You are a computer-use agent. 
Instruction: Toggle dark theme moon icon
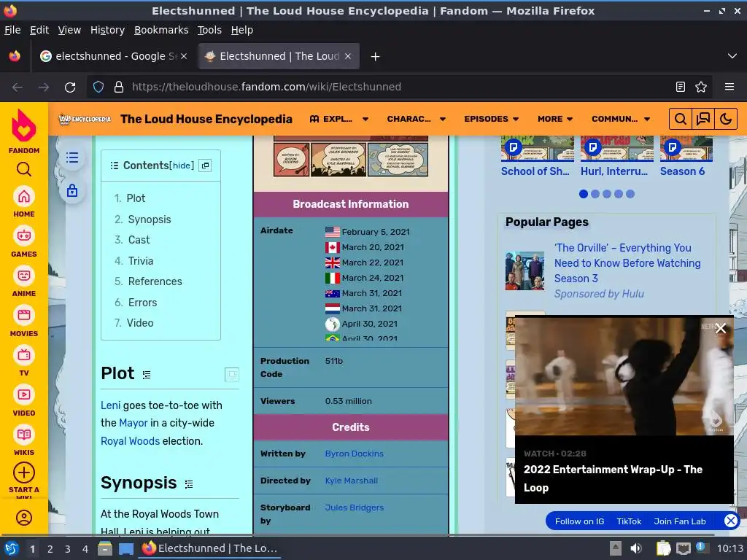click(x=726, y=119)
